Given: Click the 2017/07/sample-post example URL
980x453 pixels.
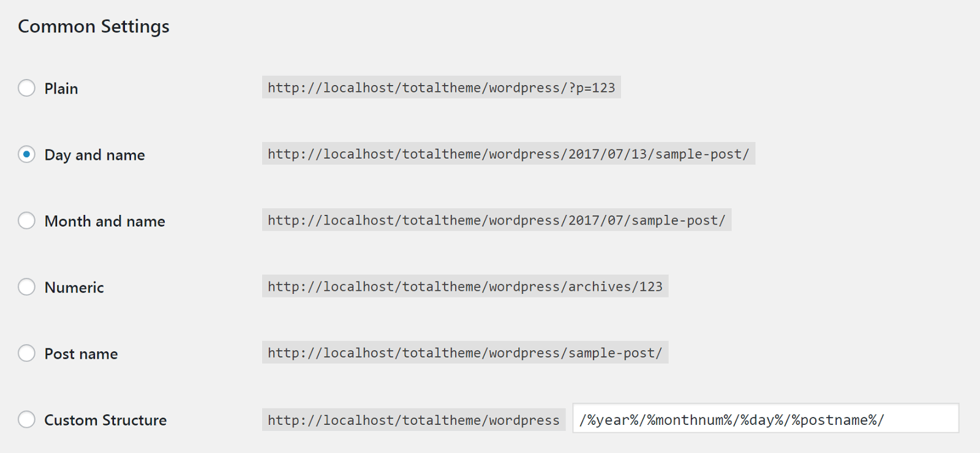Looking at the screenshot, I should coord(496,220).
